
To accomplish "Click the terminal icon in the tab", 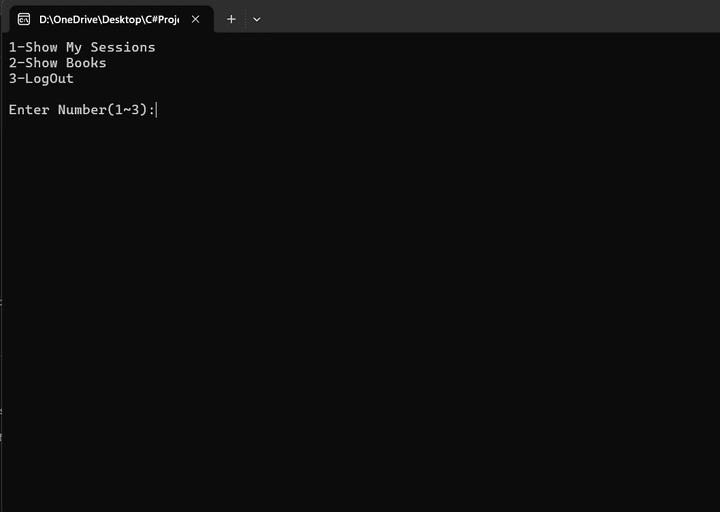I will pos(23,19).
